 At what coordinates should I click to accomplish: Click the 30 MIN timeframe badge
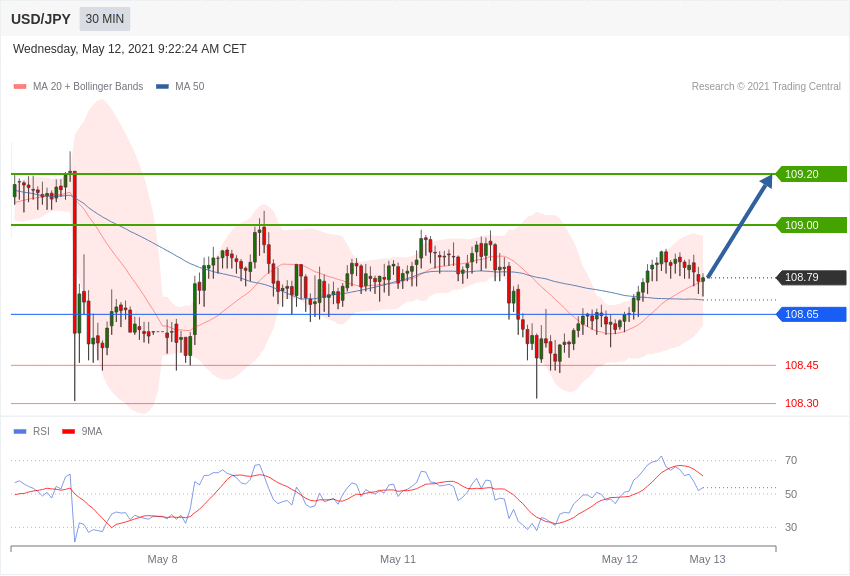coord(105,19)
